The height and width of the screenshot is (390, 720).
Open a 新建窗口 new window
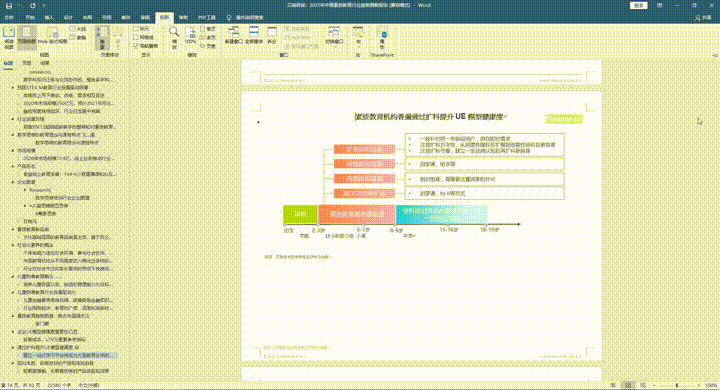[234, 35]
